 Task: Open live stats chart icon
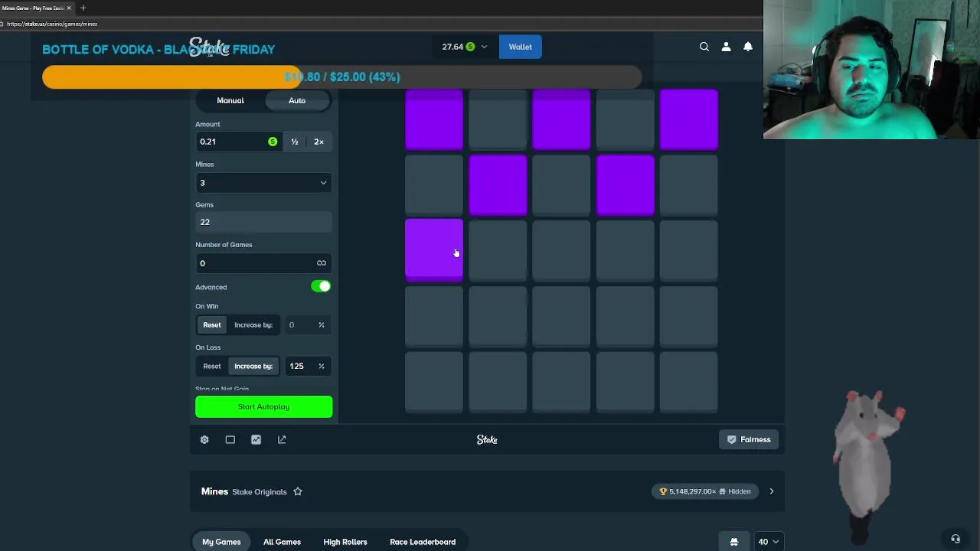click(256, 439)
